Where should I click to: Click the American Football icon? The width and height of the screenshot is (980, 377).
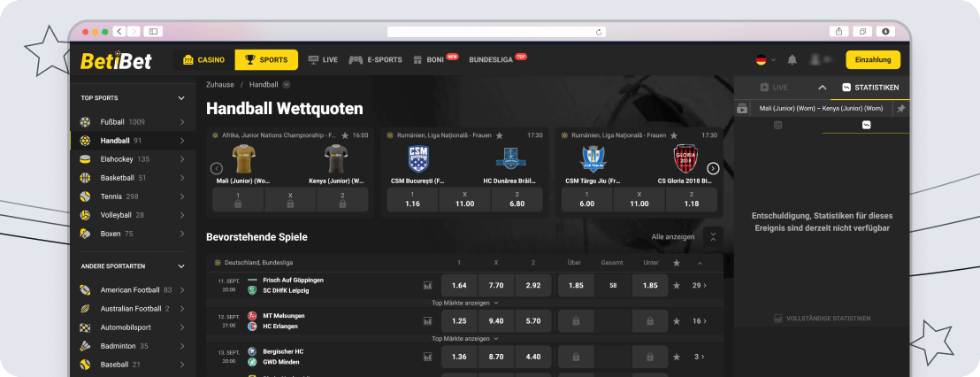(x=86, y=290)
